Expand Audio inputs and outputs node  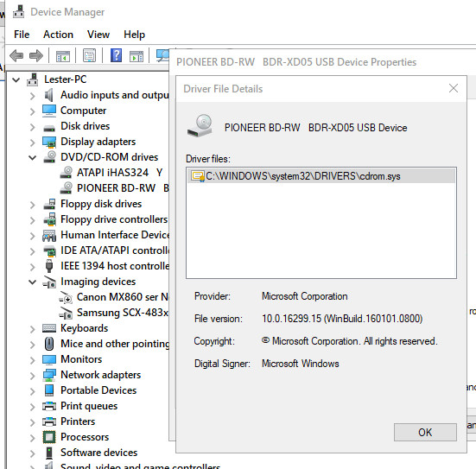point(33,96)
